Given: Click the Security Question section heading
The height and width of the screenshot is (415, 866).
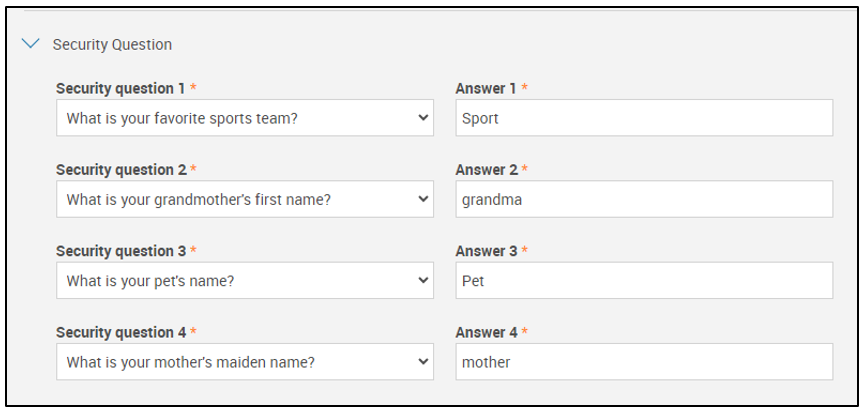Looking at the screenshot, I should 112,44.
